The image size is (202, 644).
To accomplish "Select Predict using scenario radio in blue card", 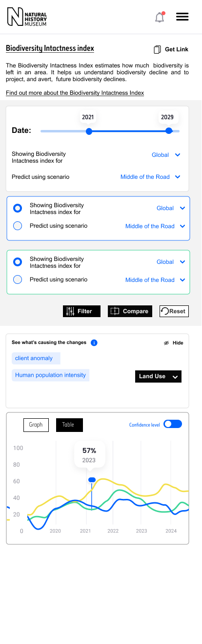I will coord(18,226).
